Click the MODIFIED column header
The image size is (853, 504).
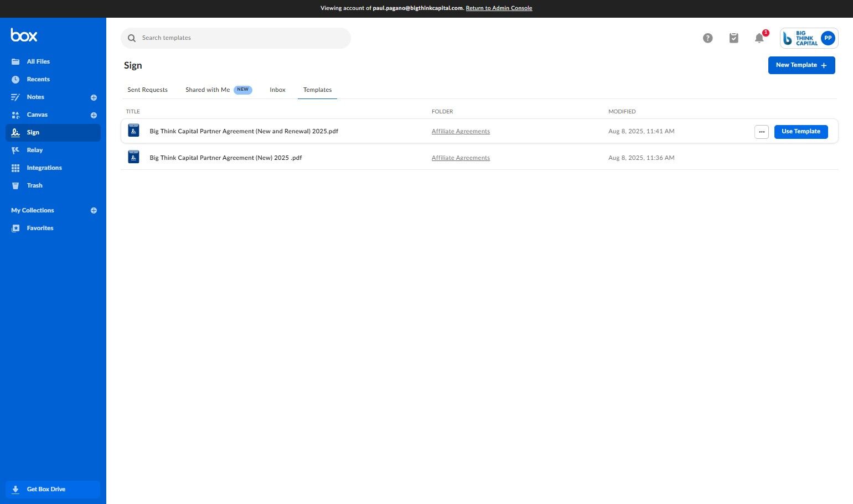click(622, 111)
